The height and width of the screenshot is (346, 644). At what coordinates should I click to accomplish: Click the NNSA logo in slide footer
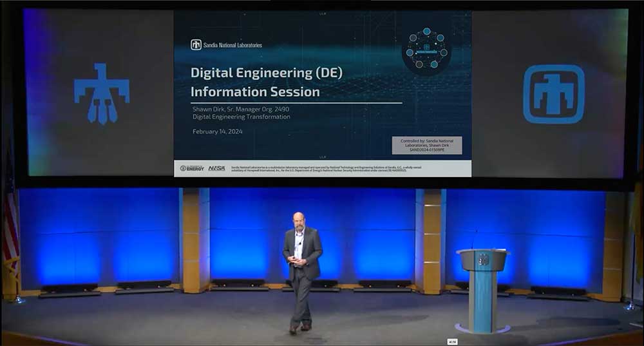coord(216,168)
